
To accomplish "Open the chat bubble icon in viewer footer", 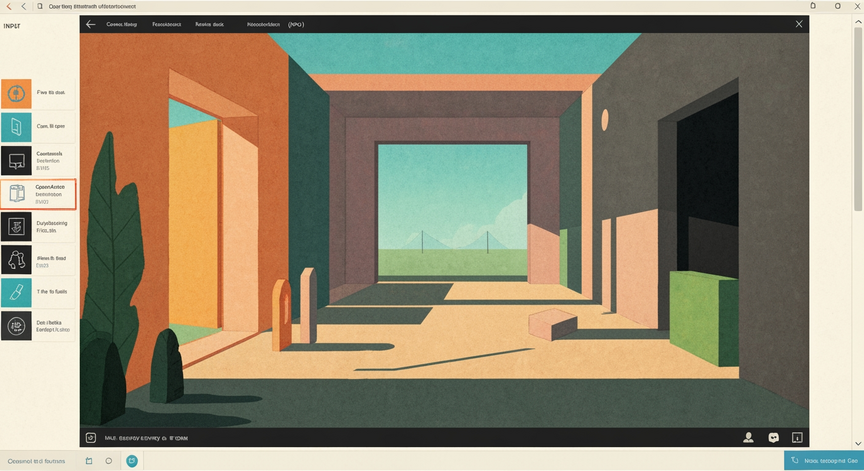I will pyautogui.click(x=774, y=437).
